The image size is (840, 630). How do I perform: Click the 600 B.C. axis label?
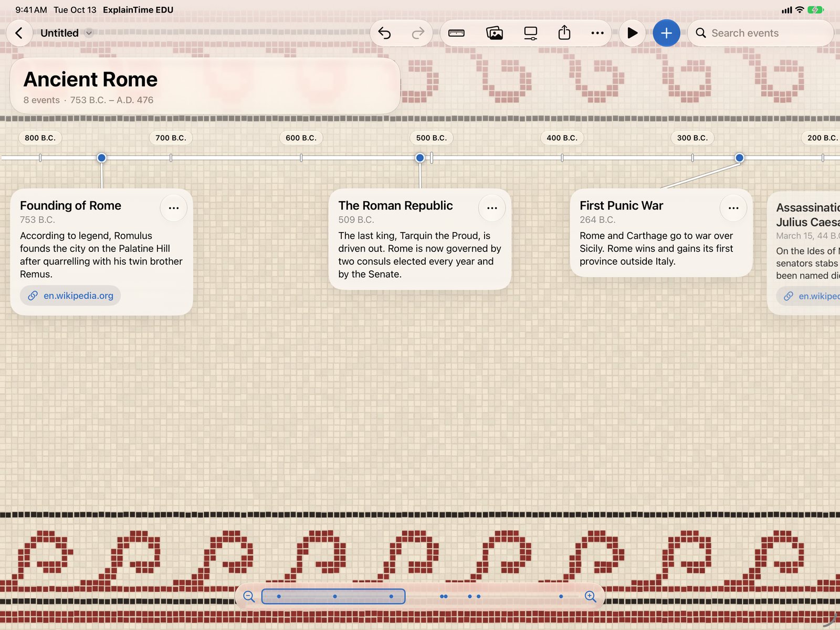click(x=301, y=138)
